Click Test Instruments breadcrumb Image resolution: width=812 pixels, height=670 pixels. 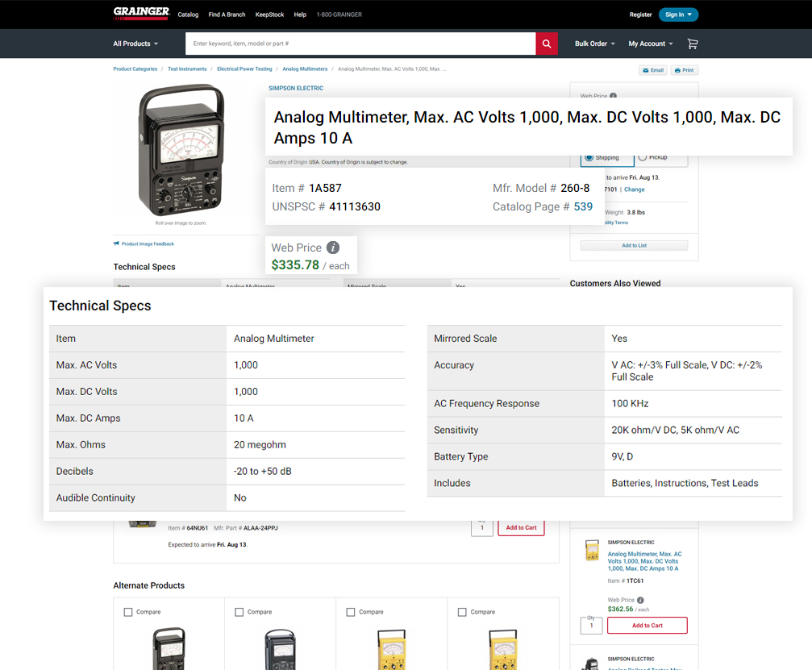coord(187,69)
